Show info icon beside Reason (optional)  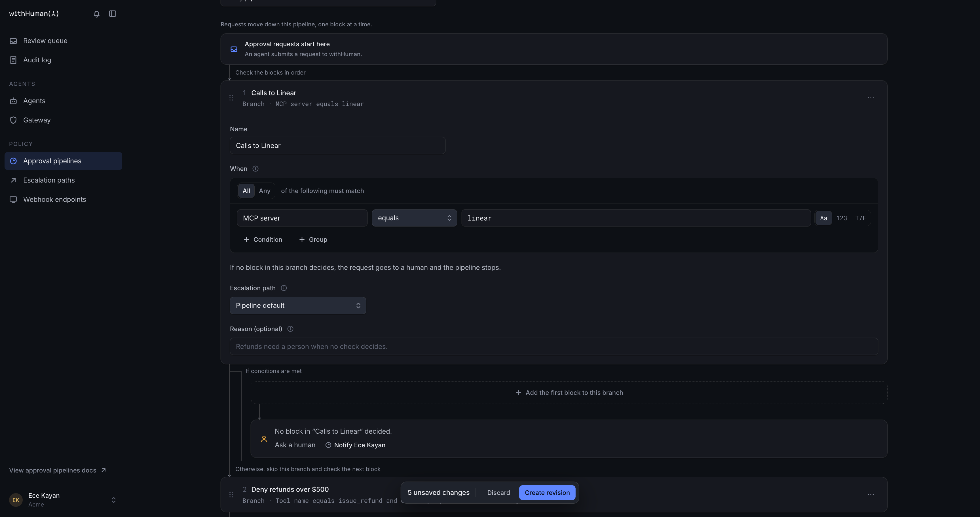coord(290,329)
